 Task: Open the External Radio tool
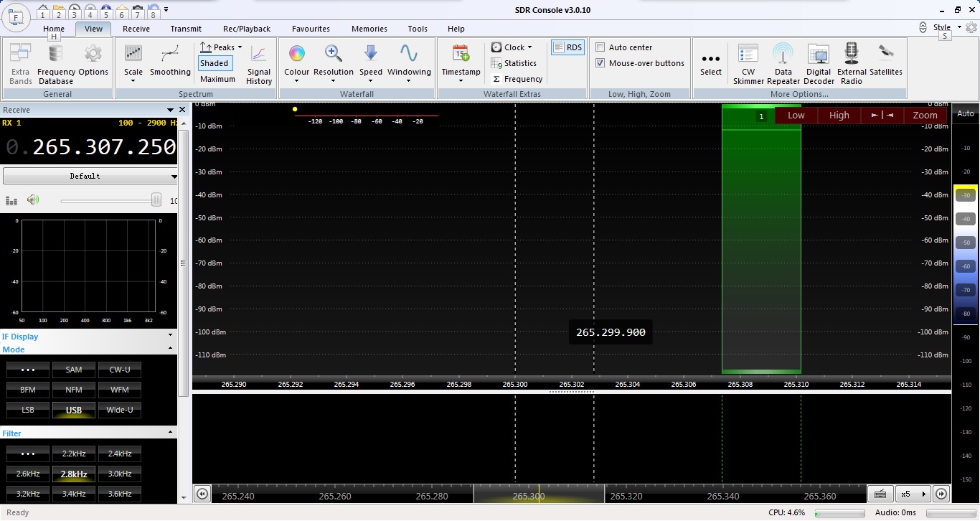pyautogui.click(x=852, y=63)
